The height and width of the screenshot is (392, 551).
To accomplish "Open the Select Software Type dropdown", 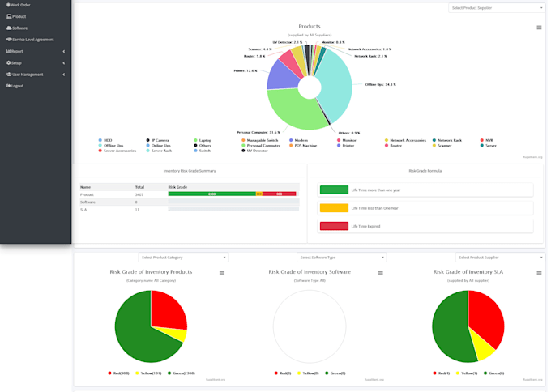I will coord(342,258).
